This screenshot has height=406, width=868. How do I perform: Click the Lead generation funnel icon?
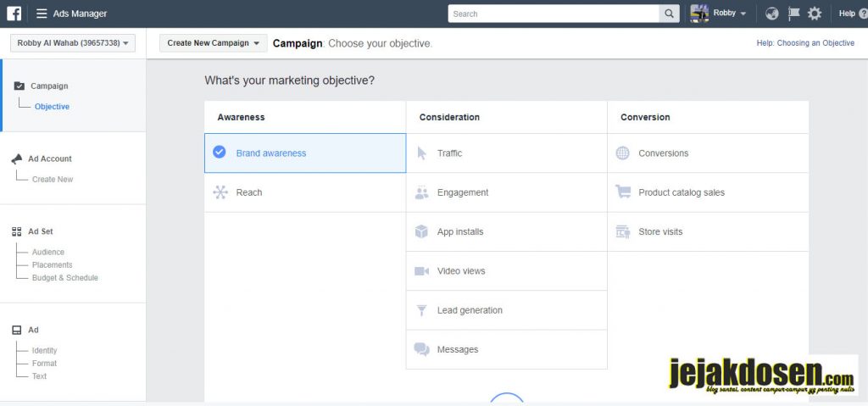point(422,310)
